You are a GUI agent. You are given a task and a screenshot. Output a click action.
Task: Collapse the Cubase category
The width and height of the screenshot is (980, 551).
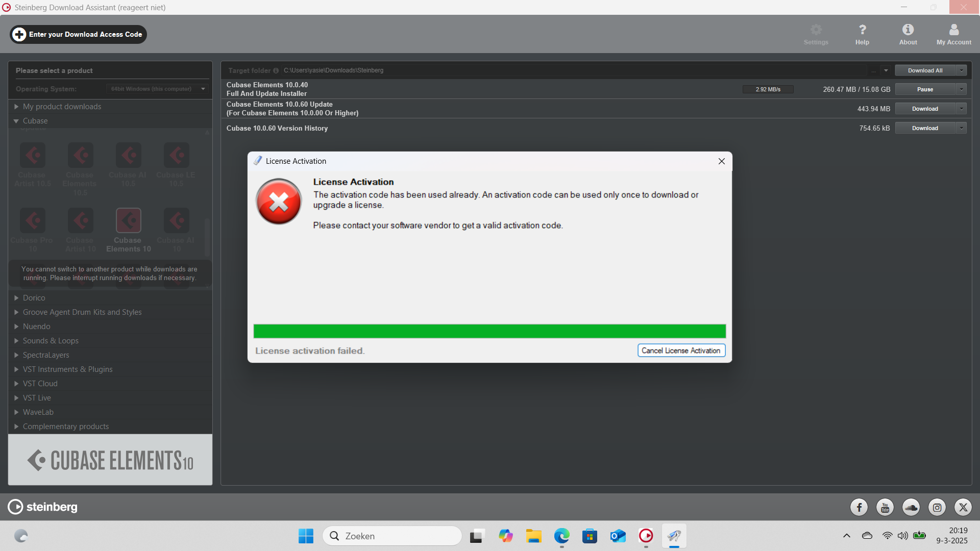(x=35, y=121)
